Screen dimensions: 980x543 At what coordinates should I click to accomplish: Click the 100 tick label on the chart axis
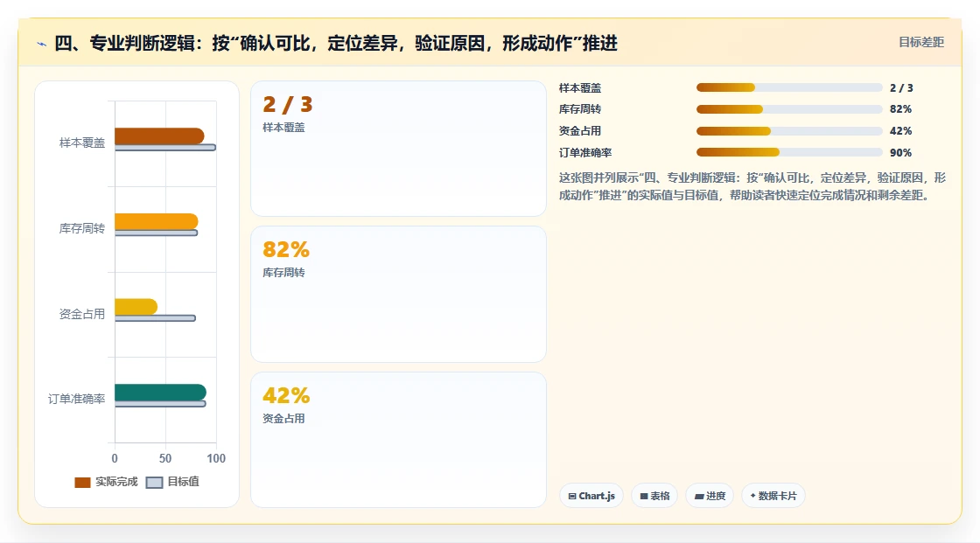pos(216,458)
